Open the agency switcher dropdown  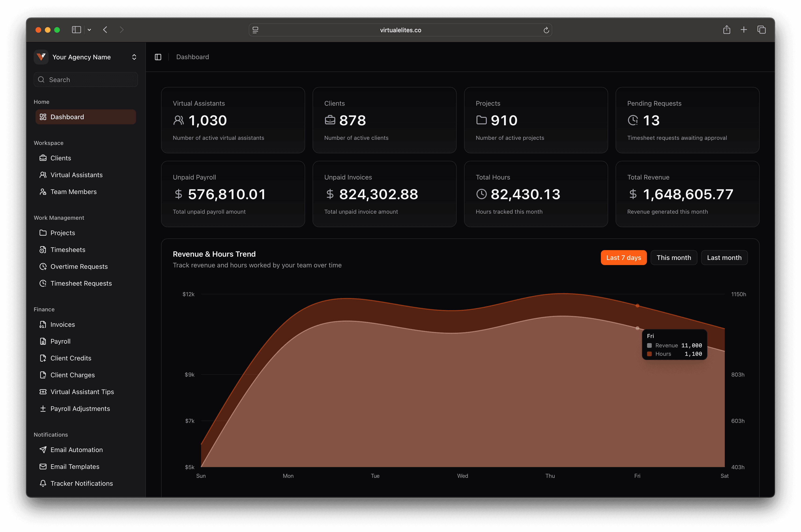tap(134, 57)
